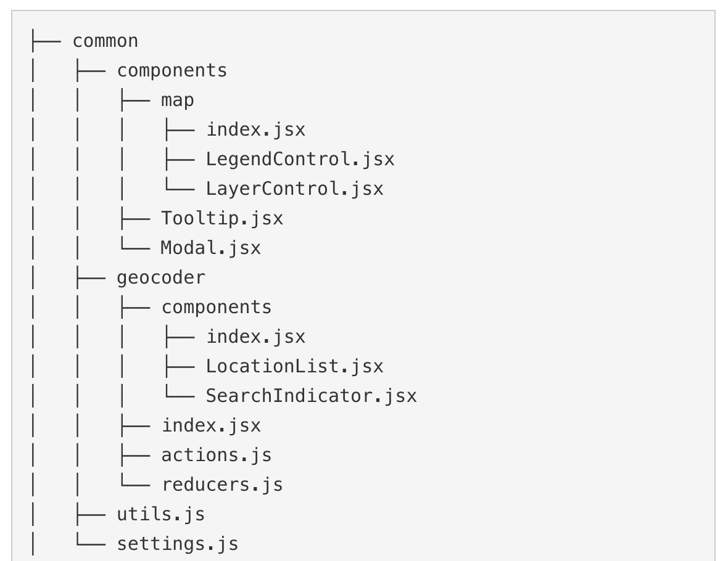Select the LegendControl.jsx file

click(x=300, y=159)
